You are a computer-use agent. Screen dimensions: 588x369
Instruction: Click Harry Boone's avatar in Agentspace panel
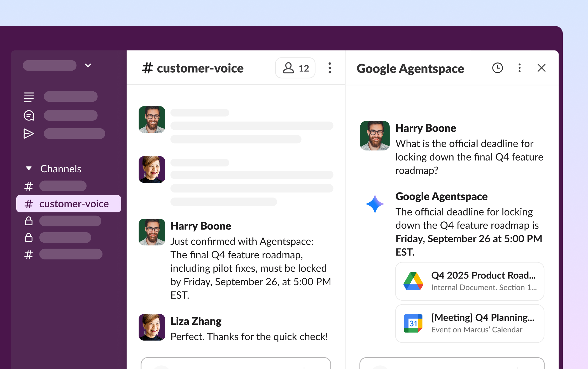tap(375, 136)
